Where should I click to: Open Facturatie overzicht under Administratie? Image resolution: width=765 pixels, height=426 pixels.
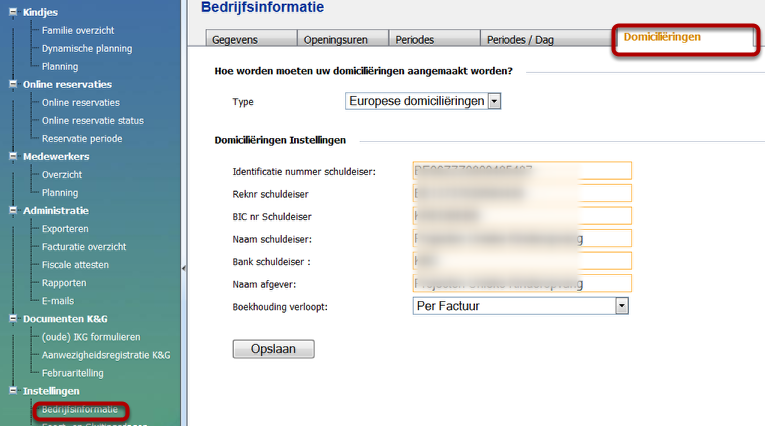tap(84, 246)
